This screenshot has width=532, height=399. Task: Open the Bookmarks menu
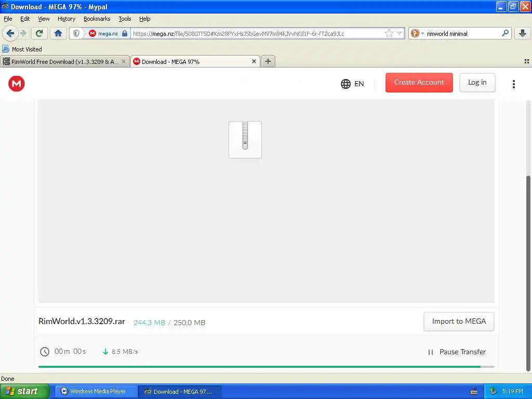click(97, 19)
